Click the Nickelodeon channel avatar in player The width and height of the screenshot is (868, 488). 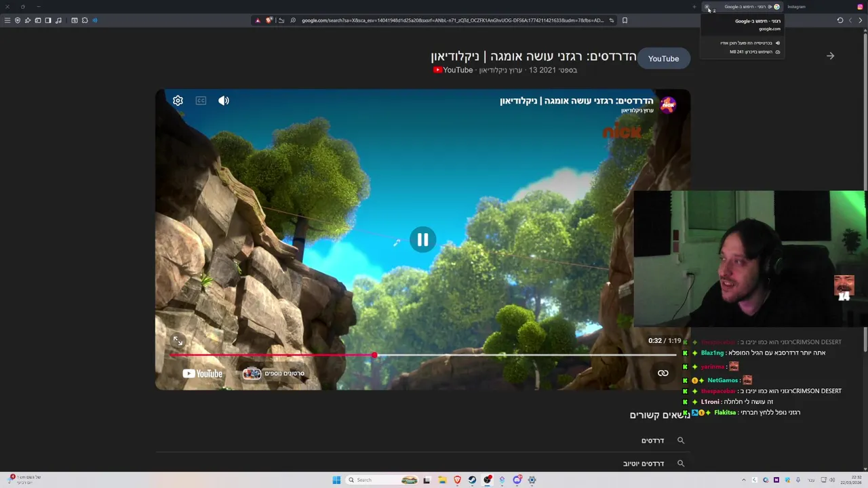tap(668, 105)
